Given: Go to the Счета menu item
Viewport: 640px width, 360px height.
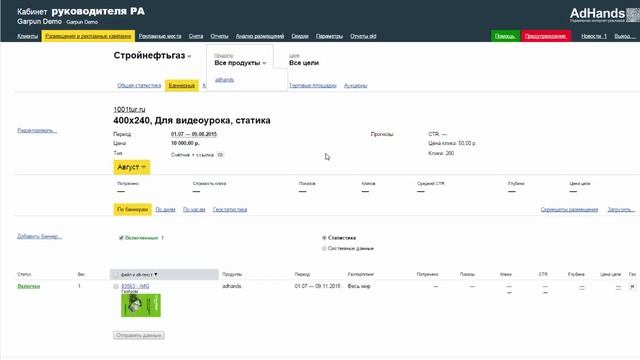Looking at the screenshot, I should pos(196,36).
